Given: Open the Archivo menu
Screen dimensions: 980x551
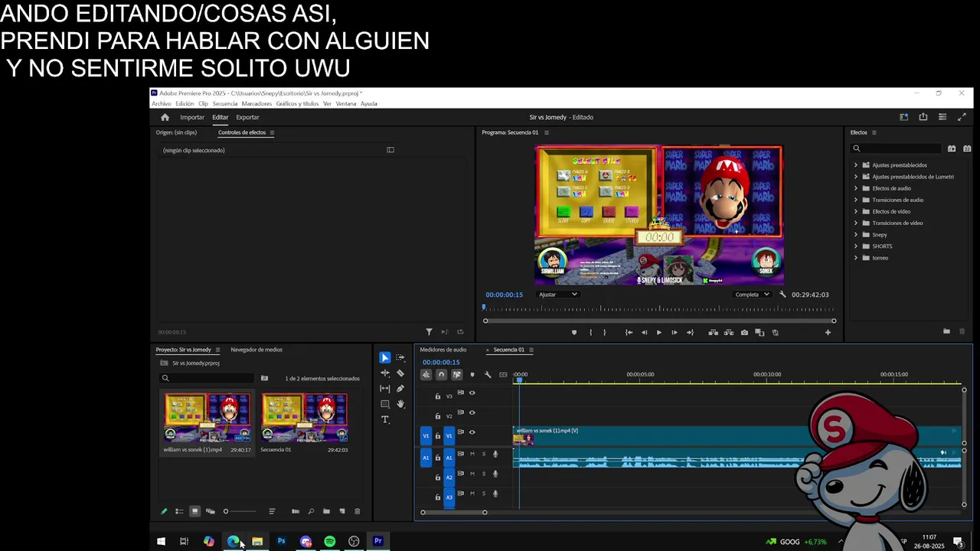Looking at the screenshot, I should [162, 103].
